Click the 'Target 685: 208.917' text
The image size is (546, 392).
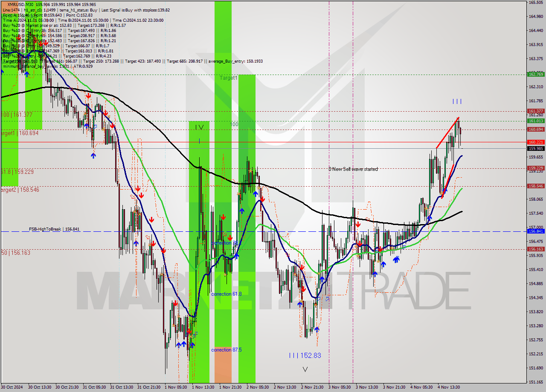click(185, 61)
